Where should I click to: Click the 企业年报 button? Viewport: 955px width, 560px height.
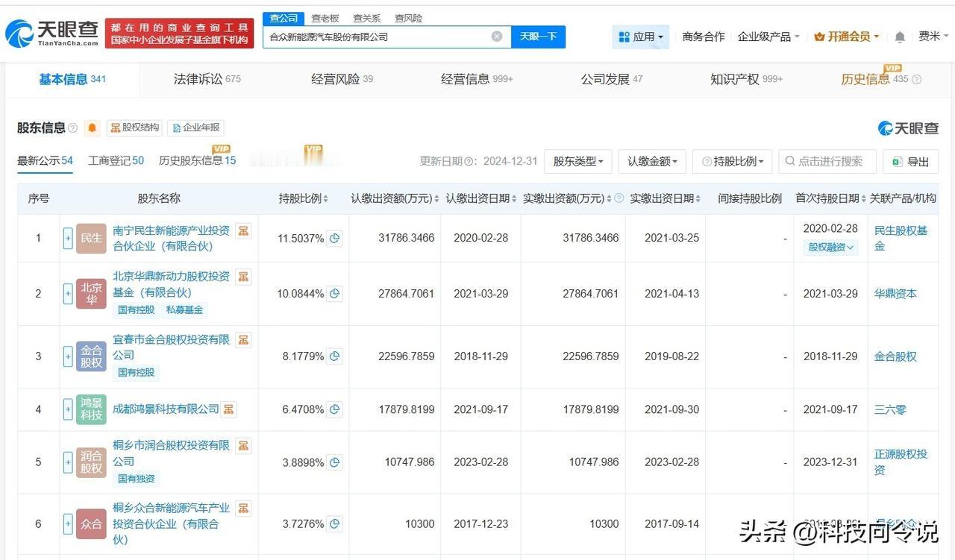tap(196, 128)
